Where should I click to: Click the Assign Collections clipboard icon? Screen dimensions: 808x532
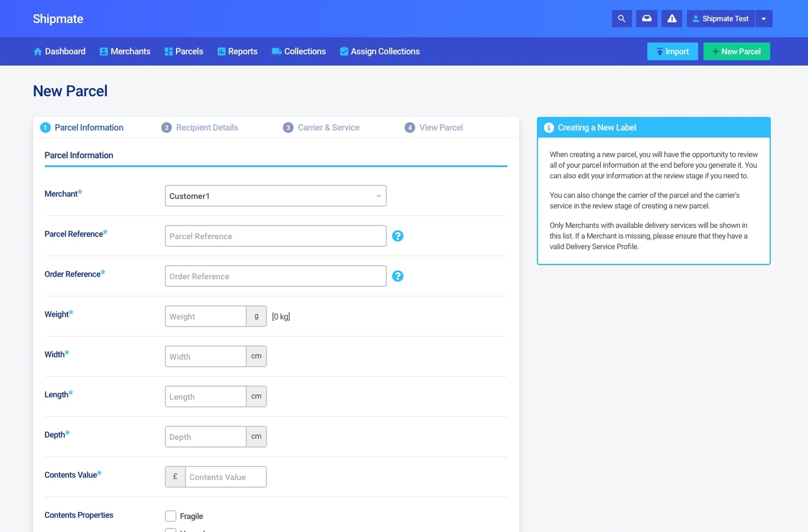click(344, 51)
